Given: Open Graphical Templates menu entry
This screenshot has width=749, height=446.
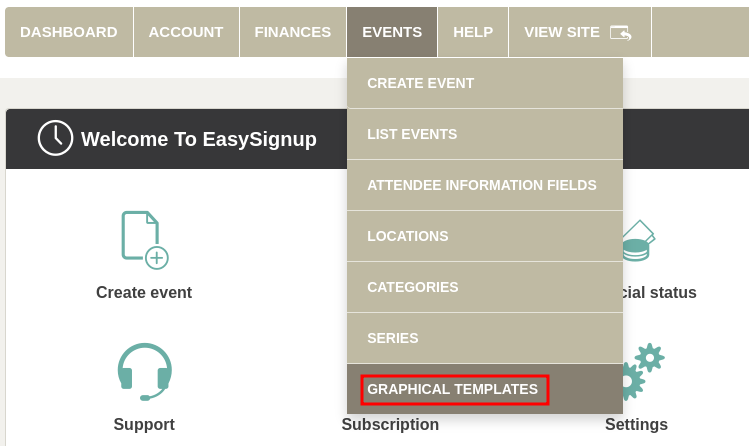Looking at the screenshot, I should click(453, 389).
